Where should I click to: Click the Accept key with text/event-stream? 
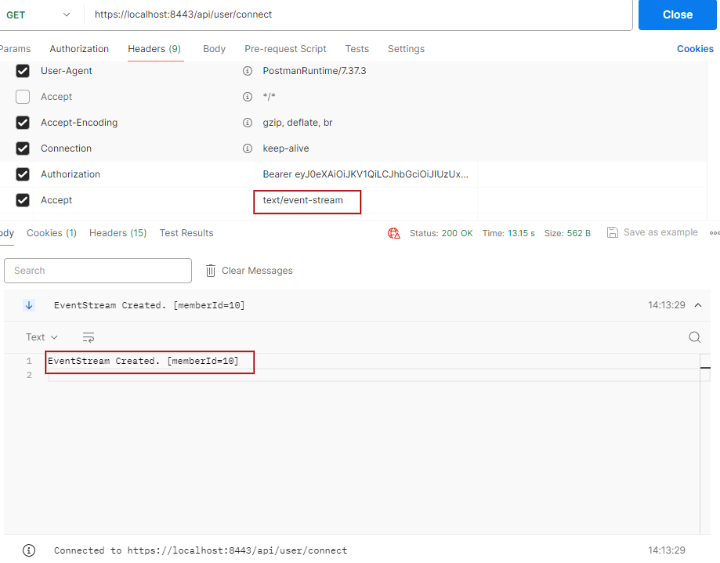click(x=56, y=200)
